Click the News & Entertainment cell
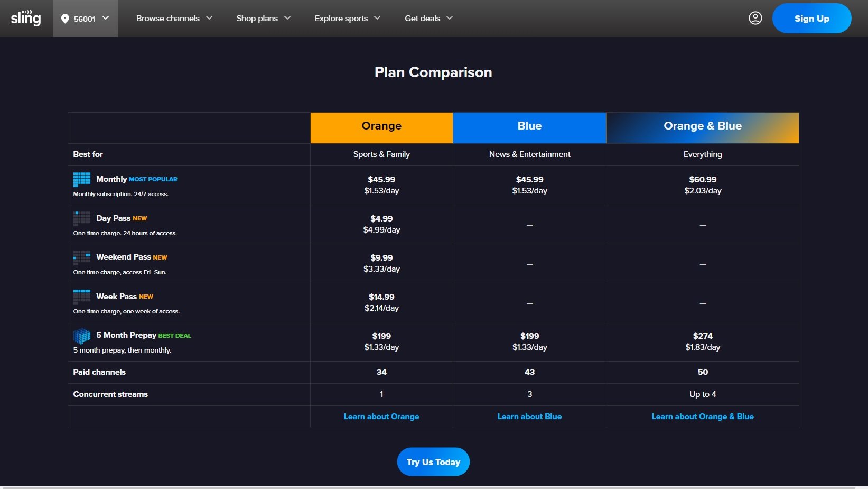This screenshot has height=489, width=868. pos(529,154)
